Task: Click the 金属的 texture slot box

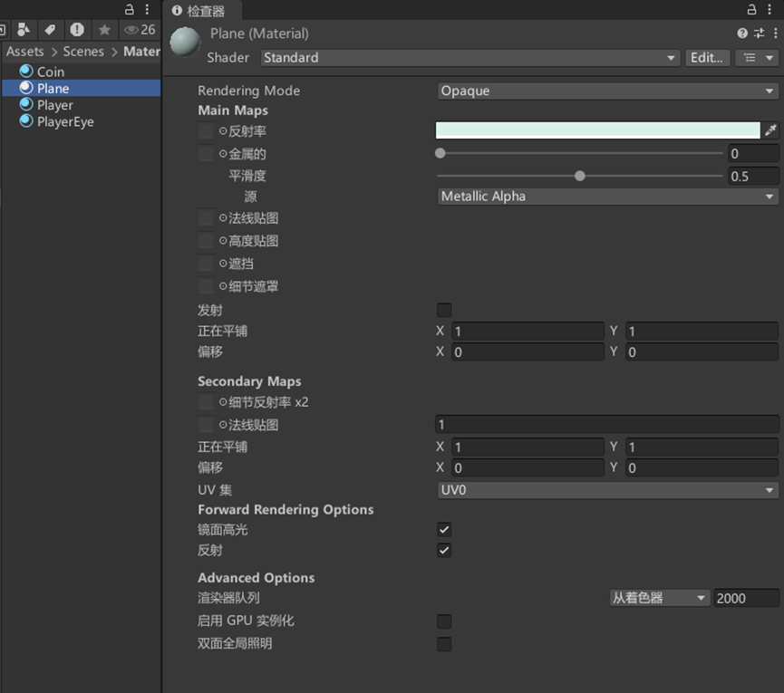Action: 206,153
